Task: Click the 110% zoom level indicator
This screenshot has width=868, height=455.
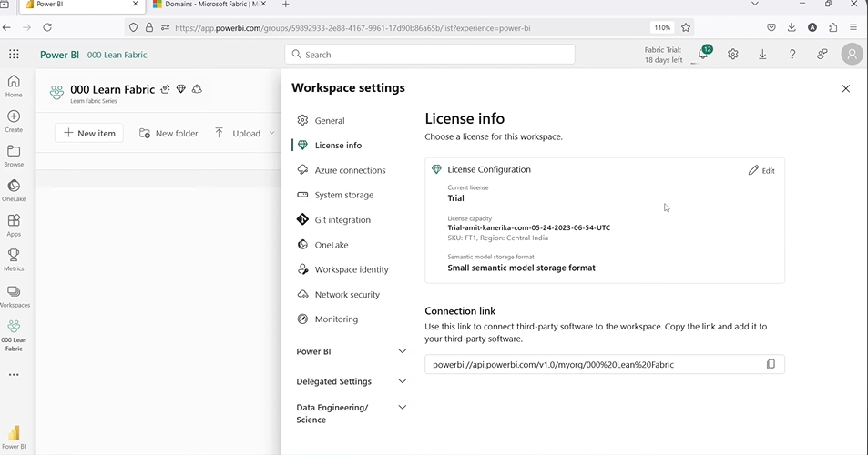Action: [x=662, y=27]
